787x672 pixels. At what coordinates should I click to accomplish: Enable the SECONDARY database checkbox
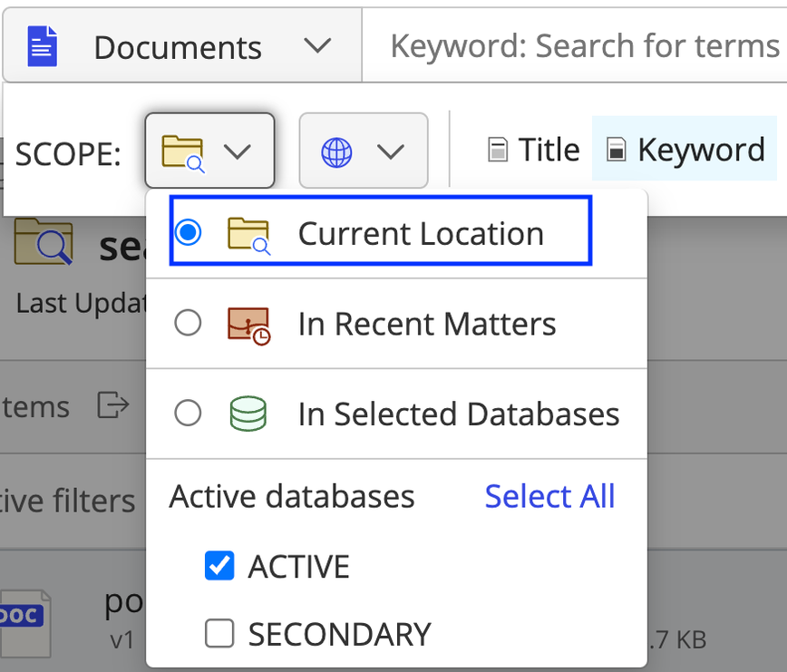tap(219, 634)
